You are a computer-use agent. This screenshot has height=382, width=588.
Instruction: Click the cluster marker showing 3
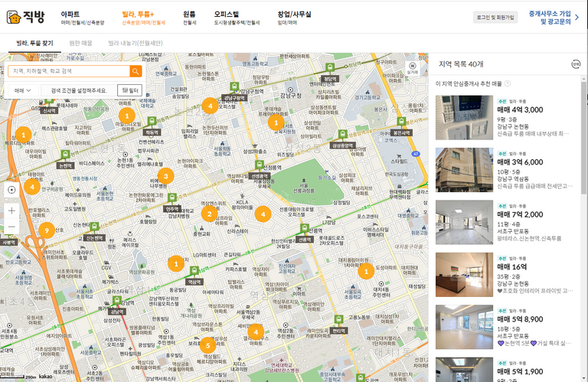(x=165, y=176)
